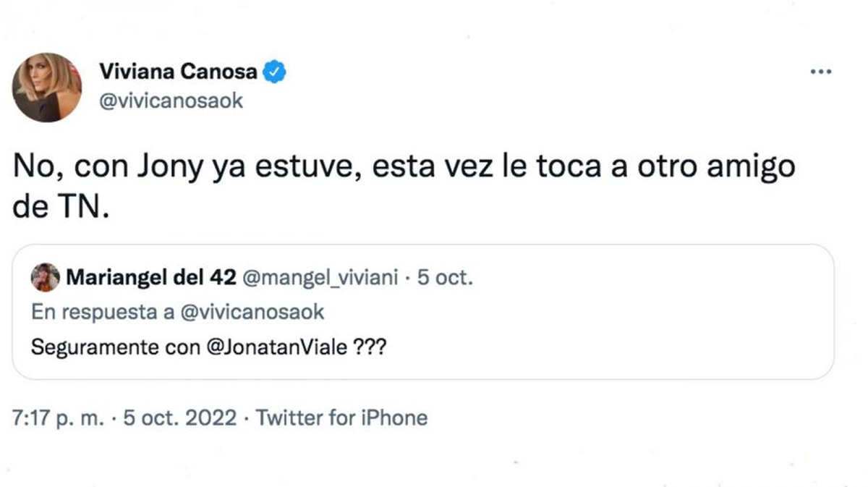The width and height of the screenshot is (868, 487).
Task: Open the three-dot more options menu
Action: 821,72
